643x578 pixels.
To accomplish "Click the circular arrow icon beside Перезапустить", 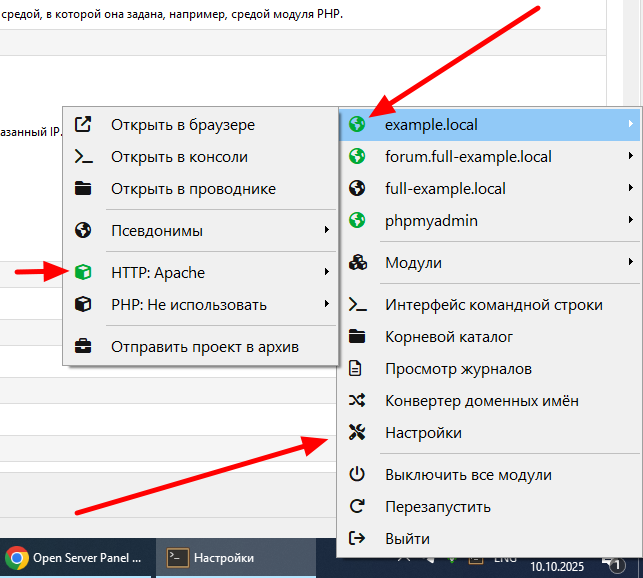I will [x=357, y=506].
